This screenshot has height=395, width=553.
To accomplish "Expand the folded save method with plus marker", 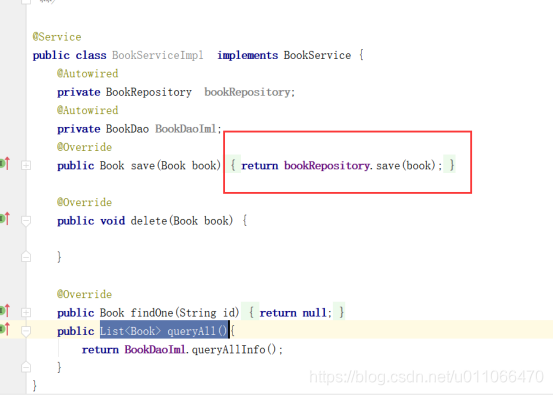I will click(x=26, y=165).
